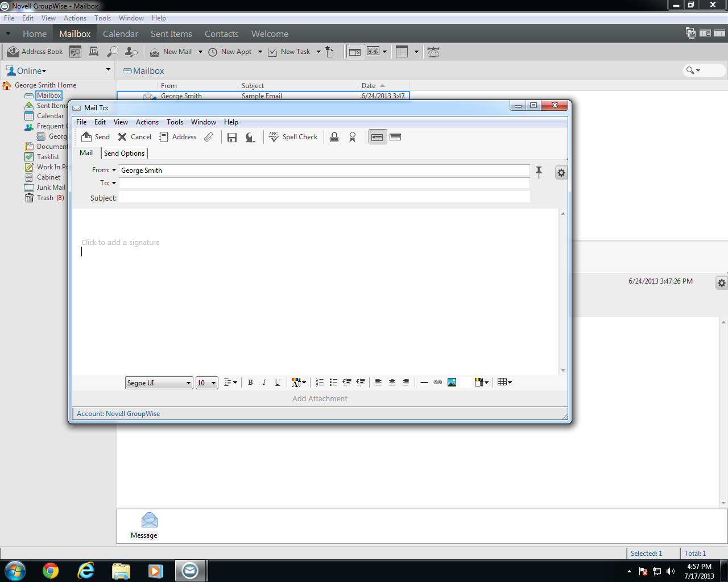Open the Tools menu in the Mail To window

tap(175, 122)
